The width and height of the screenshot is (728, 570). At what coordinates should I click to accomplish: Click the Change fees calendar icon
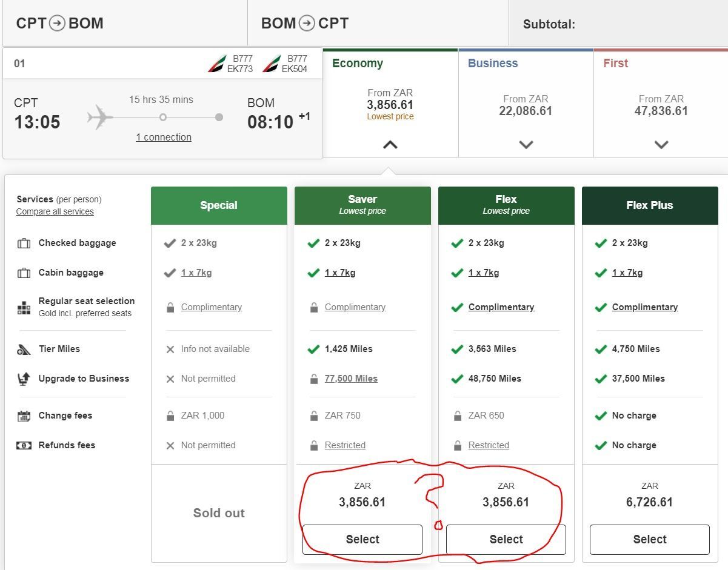pyautogui.click(x=24, y=416)
